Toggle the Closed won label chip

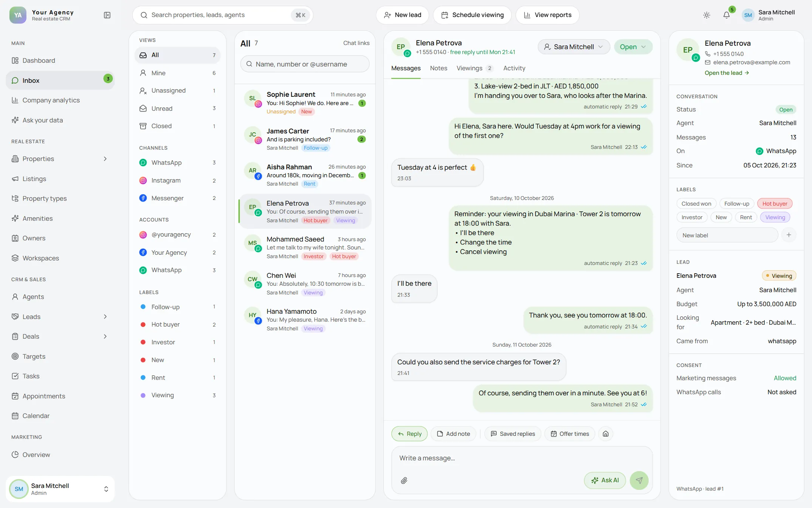pos(696,204)
